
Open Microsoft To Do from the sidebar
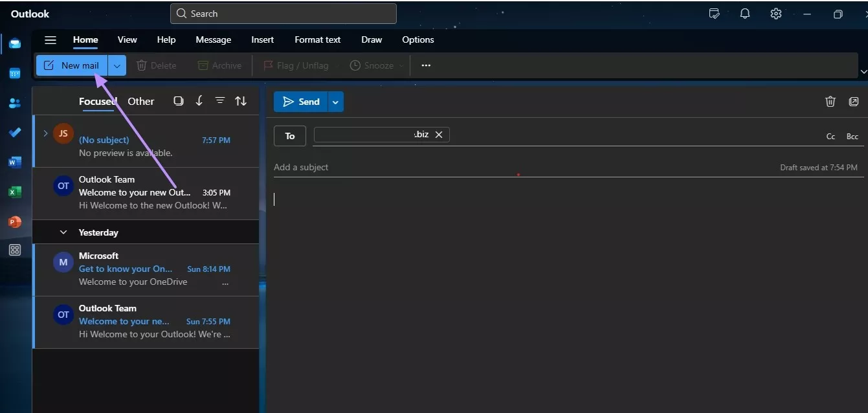pyautogui.click(x=14, y=132)
